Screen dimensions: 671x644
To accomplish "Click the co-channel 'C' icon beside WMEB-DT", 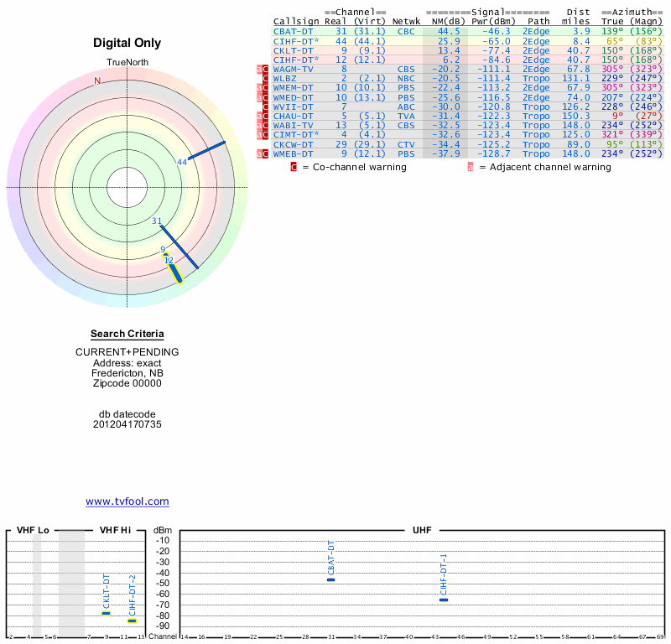I will (x=264, y=154).
